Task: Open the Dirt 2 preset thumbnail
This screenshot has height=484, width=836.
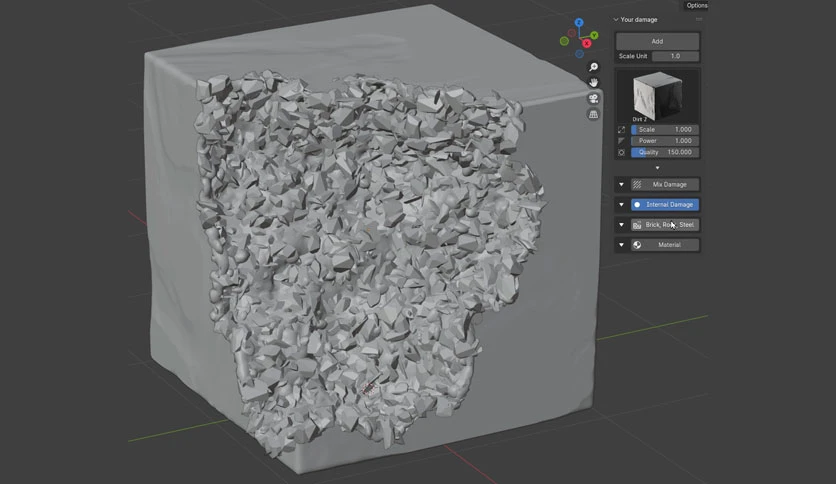Action: [657, 96]
